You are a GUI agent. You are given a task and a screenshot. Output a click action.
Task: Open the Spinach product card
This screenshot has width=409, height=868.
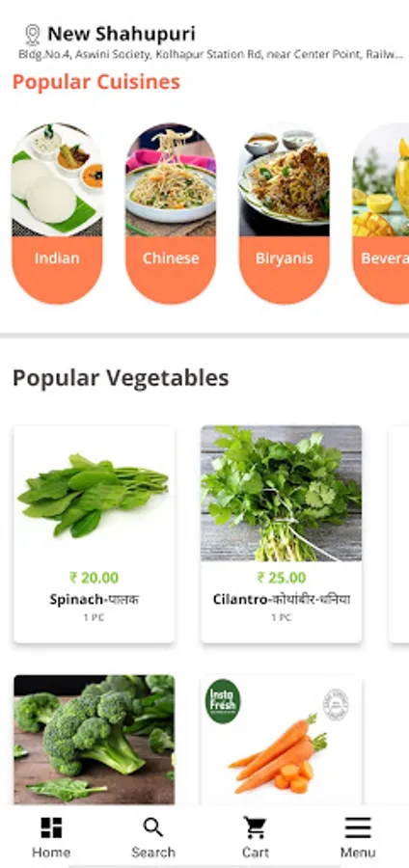[95, 534]
